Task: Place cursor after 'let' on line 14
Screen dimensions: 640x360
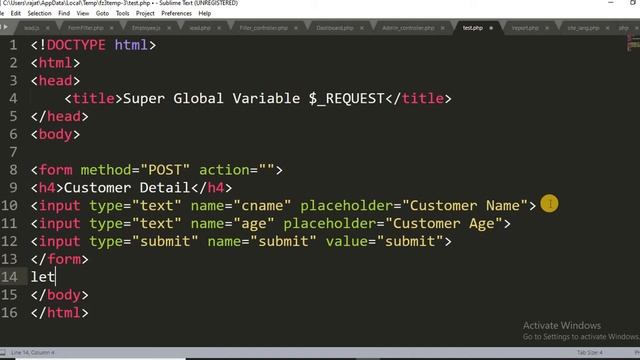Action: pos(56,277)
